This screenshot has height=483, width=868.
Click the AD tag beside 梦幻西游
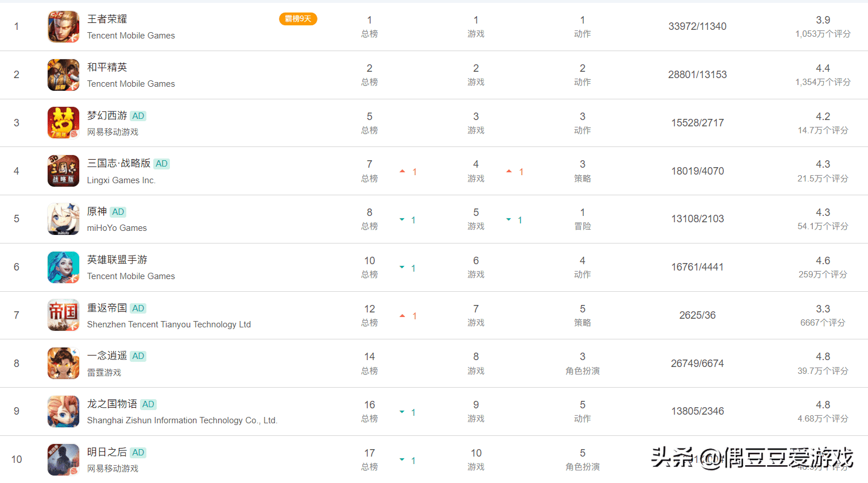(138, 116)
